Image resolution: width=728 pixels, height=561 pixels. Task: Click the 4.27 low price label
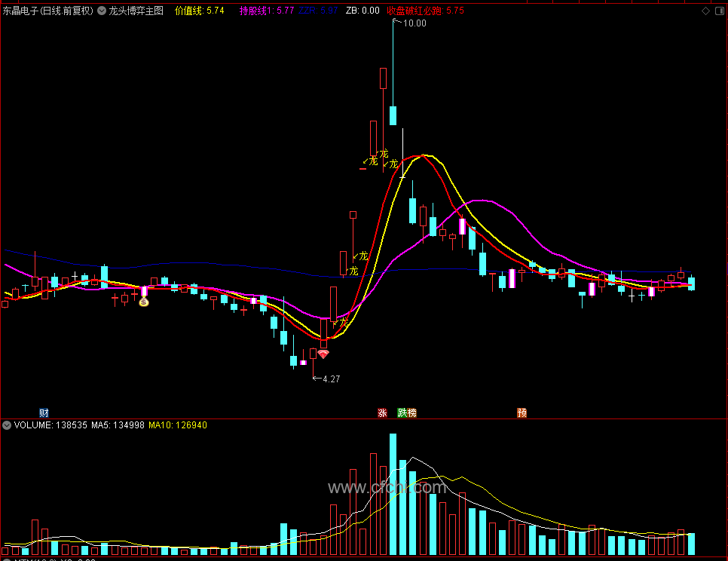(331, 379)
